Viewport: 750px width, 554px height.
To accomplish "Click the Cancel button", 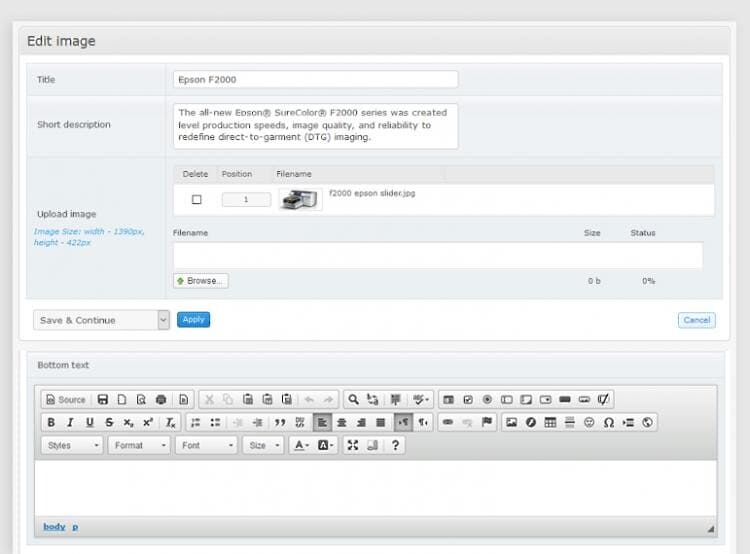I will [696, 320].
